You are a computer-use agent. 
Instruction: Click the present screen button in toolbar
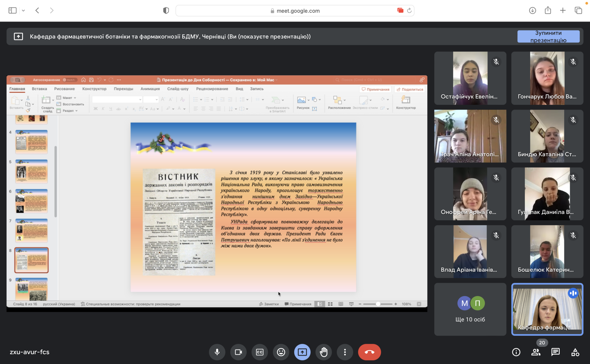click(x=302, y=352)
